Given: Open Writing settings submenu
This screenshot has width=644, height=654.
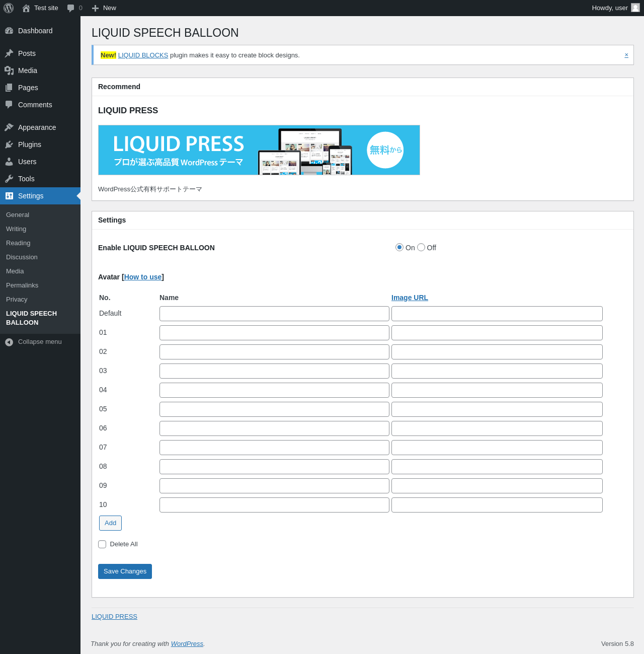Looking at the screenshot, I should pyautogui.click(x=16, y=229).
